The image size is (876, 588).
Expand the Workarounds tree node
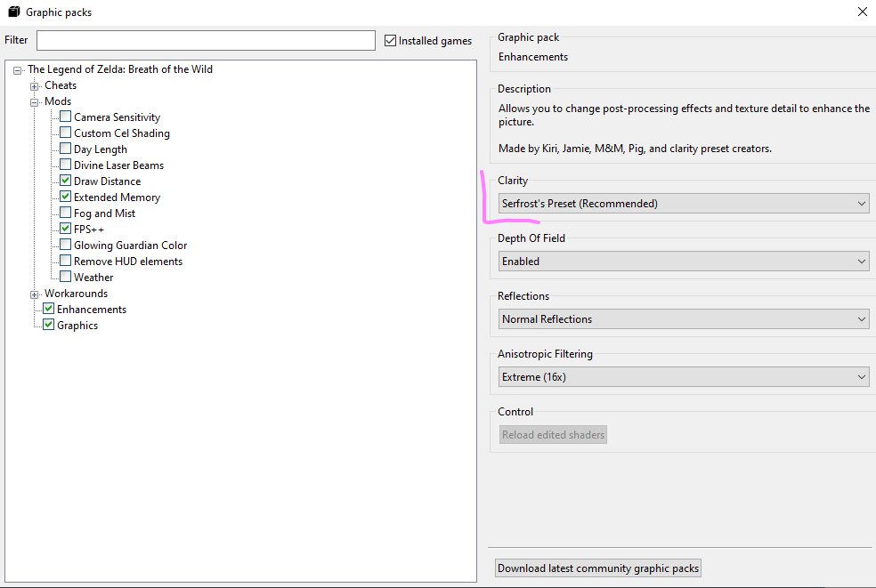(34, 294)
